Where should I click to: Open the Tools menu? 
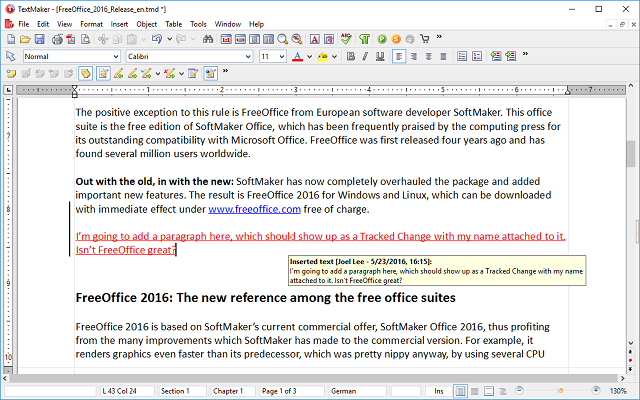tap(198, 24)
